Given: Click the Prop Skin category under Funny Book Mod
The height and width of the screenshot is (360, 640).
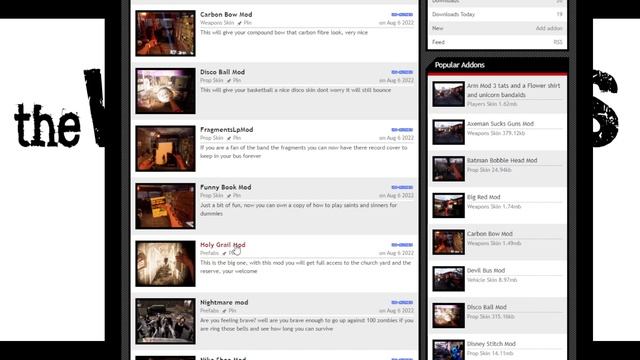Looking at the screenshot, I should pos(212,196).
